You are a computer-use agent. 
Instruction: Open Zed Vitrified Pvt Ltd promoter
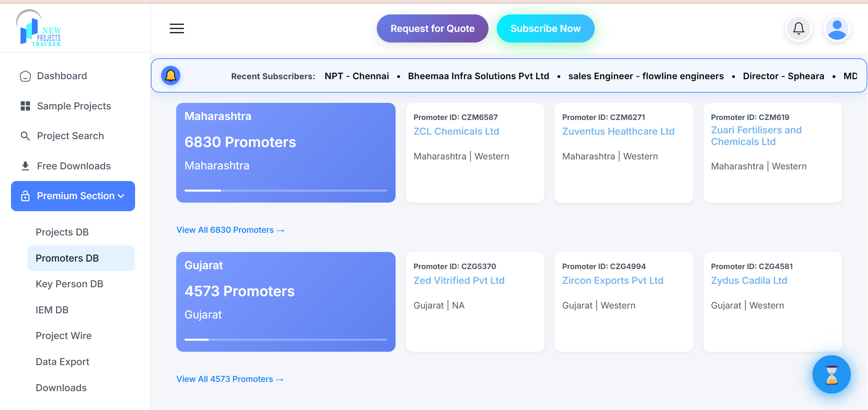tap(459, 280)
